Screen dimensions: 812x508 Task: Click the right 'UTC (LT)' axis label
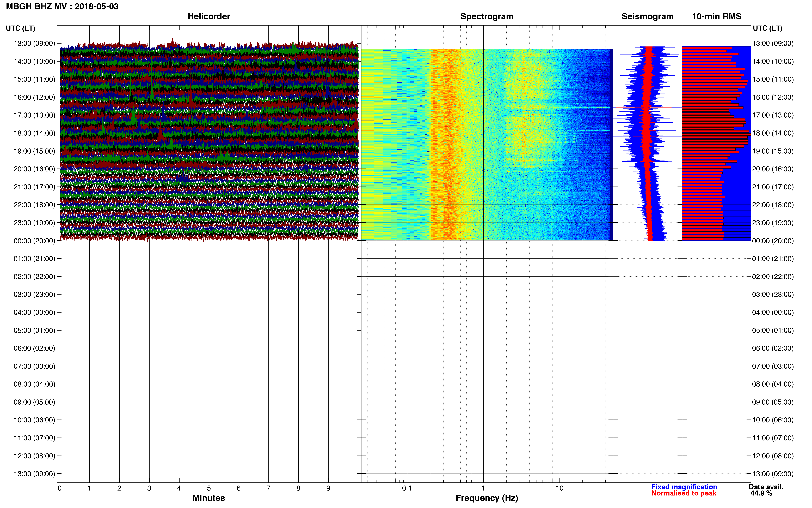(768, 28)
